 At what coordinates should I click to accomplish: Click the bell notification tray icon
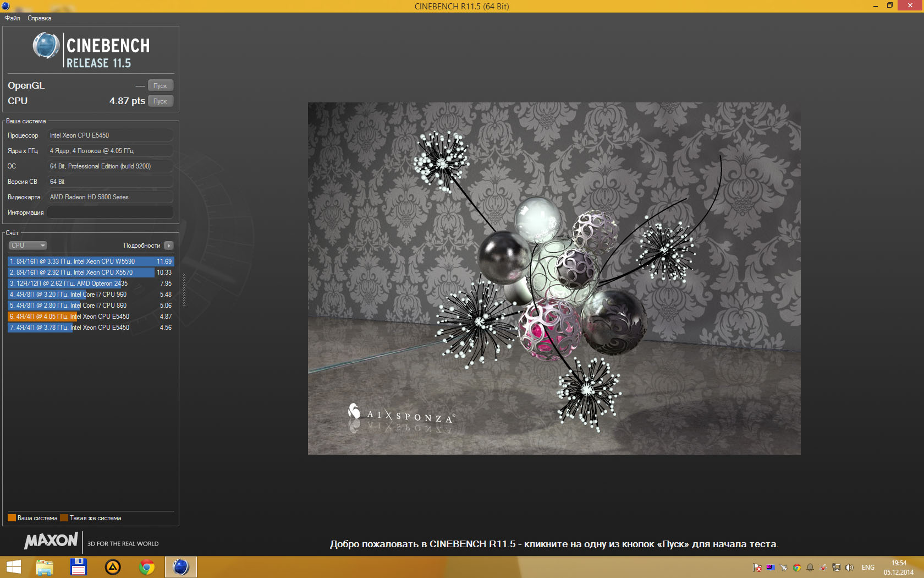click(x=810, y=568)
